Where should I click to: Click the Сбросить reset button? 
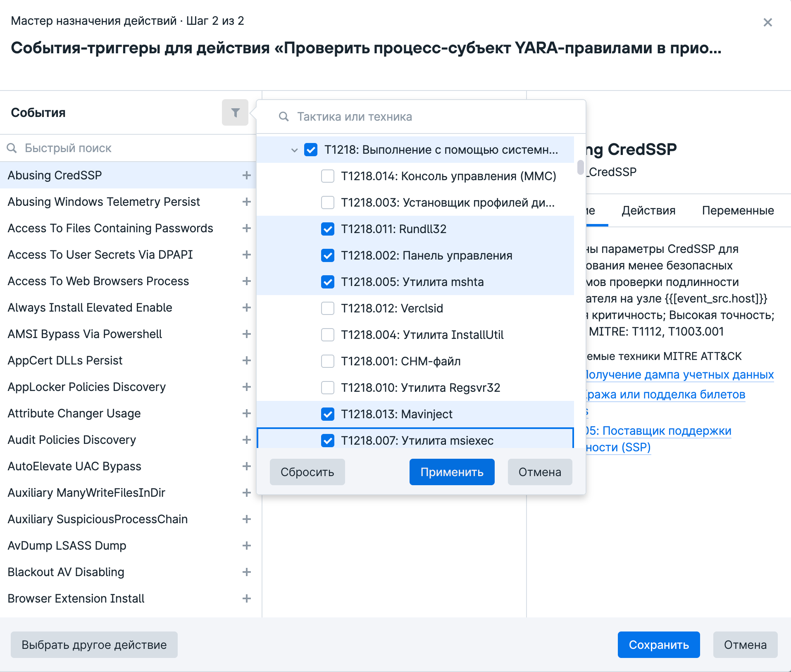[307, 472]
